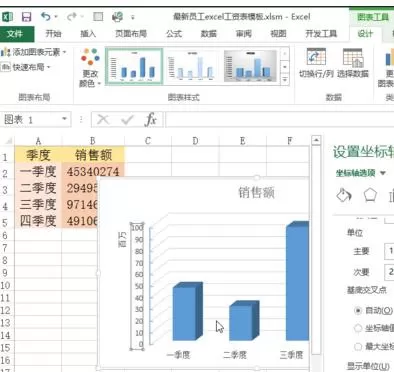Click the chart title 销售额

point(256,193)
